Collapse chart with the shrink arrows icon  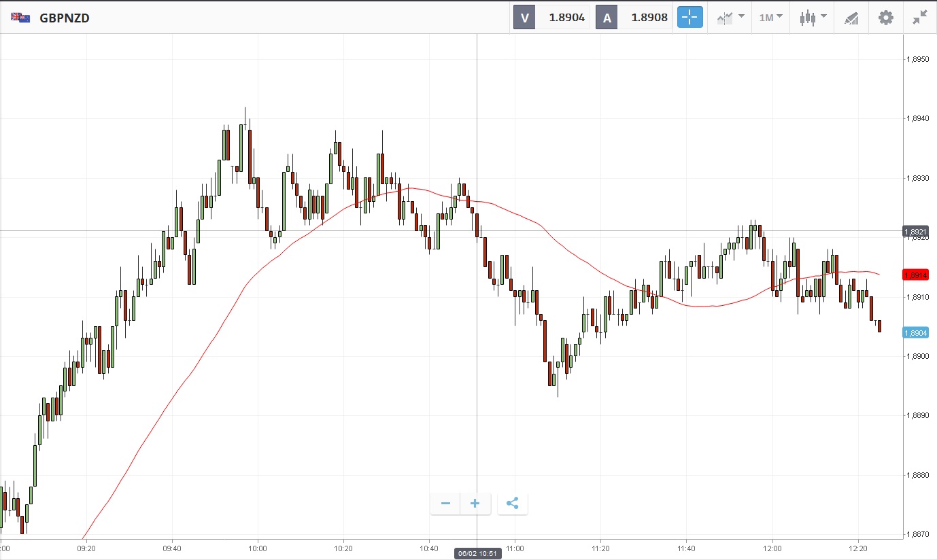click(x=920, y=18)
